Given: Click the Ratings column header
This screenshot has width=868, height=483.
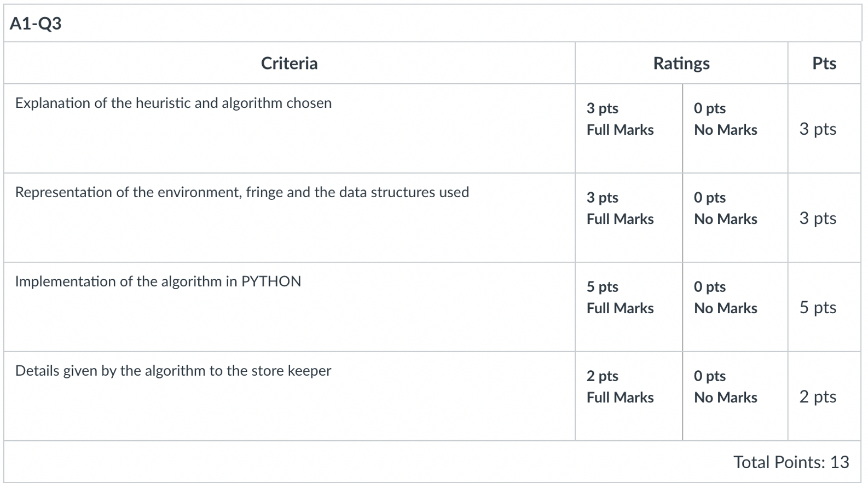Looking at the screenshot, I should (681, 64).
